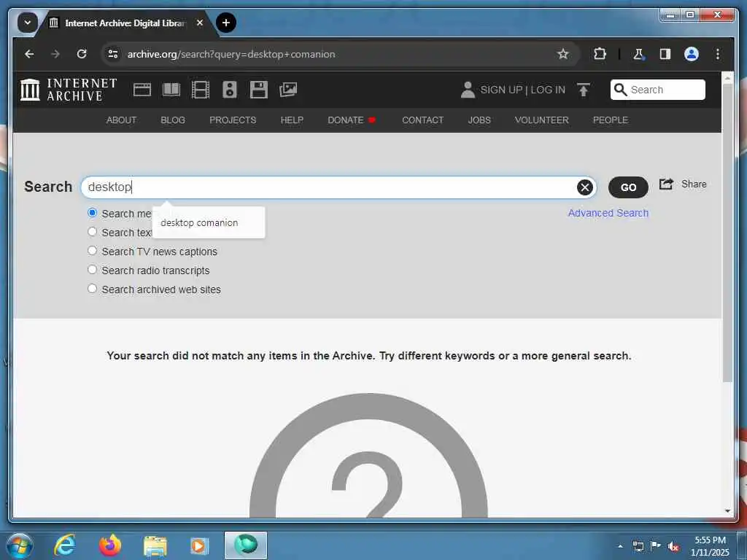
Task: Close the Internet Archive tab
Action: (200, 23)
